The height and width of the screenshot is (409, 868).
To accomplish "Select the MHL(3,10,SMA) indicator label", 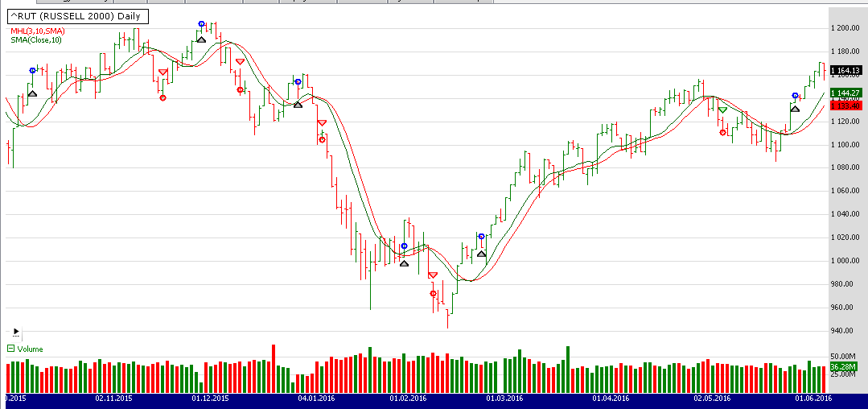I will [37, 31].
